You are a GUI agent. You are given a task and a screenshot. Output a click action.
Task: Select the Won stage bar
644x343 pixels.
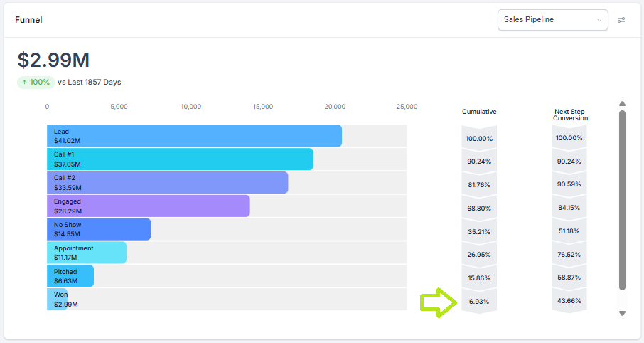58,300
